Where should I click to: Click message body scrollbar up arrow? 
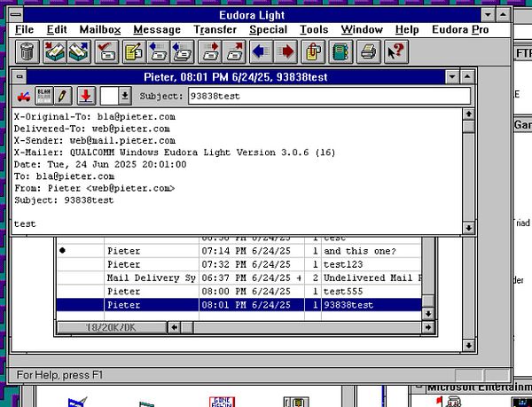tap(468, 114)
